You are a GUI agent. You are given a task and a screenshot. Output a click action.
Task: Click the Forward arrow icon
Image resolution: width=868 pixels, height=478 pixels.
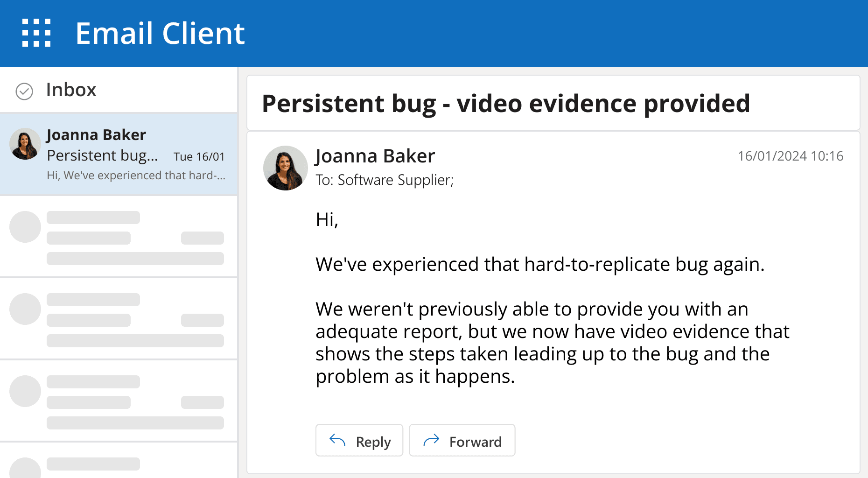coord(431,440)
